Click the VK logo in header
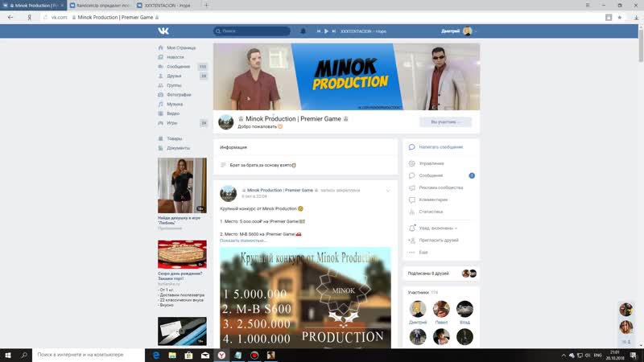The height and width of the screenshot is (362, 644). coord(163,31)
